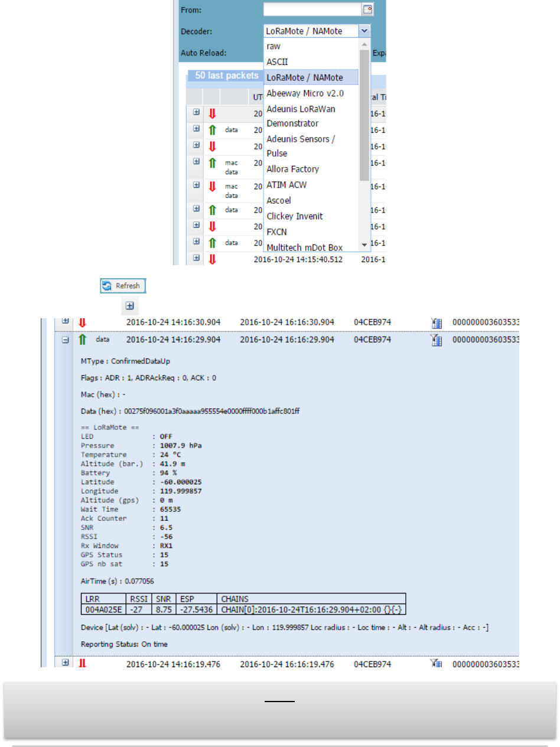Click the CHAINS column header
560x747 pixels.
311,598
